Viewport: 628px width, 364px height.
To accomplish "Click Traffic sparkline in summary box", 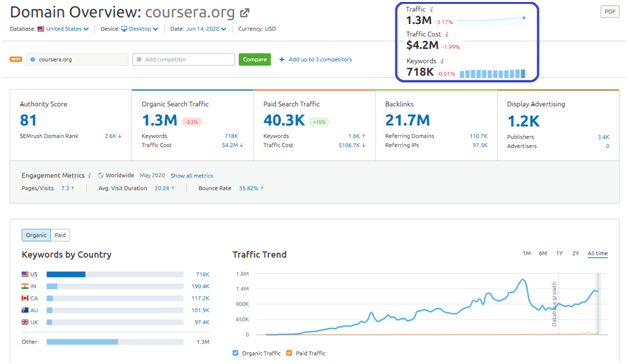I will [x=491, y=21].
